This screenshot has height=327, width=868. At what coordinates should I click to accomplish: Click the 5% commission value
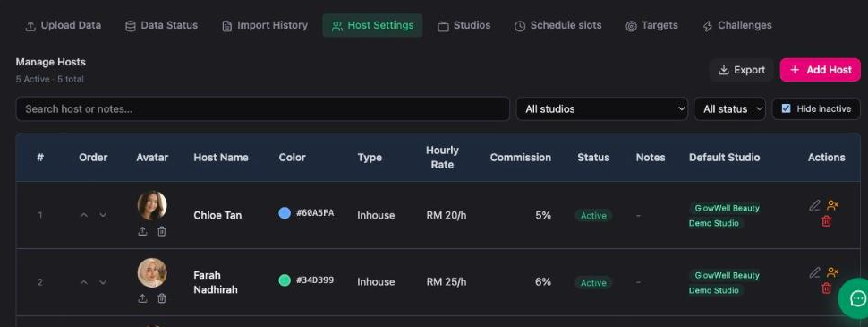[x=543, y=215]
